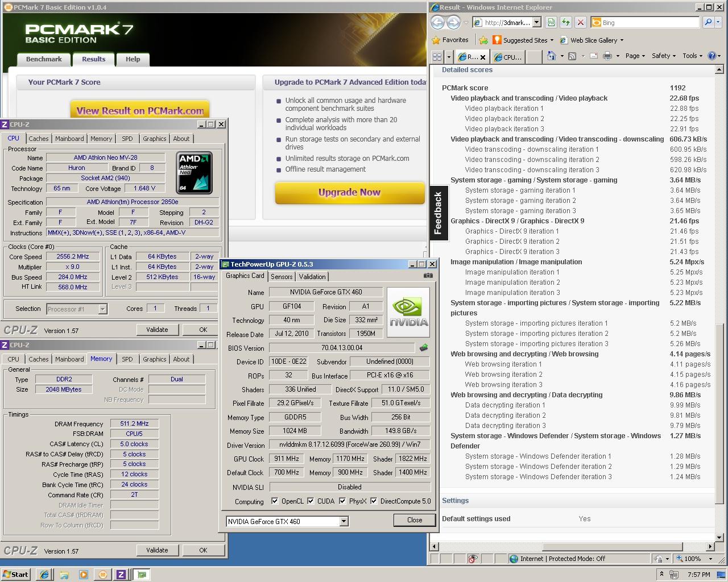Open new blank tab in IE
The height and width of the screenshot is (582, 728).
pyautogui.click(x=533, y=57)
